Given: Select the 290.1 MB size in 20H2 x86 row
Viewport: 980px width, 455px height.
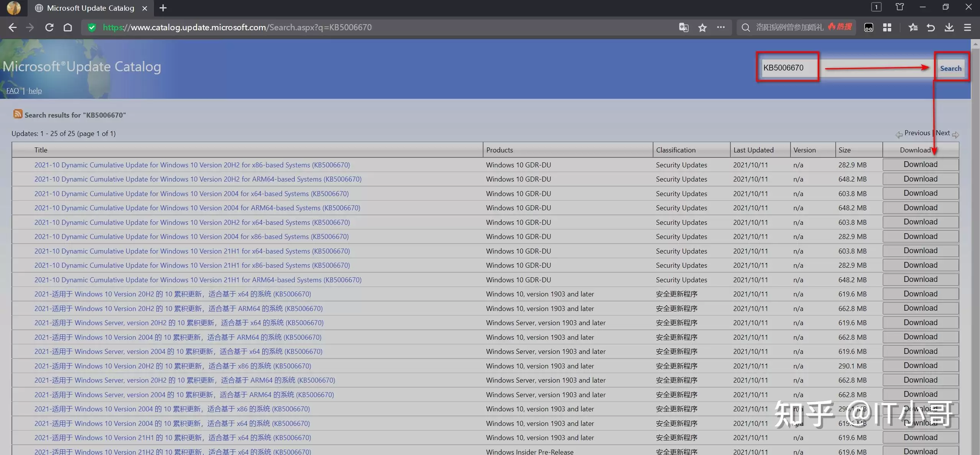Looking at the screenshot, I should (x=853, y=366).
